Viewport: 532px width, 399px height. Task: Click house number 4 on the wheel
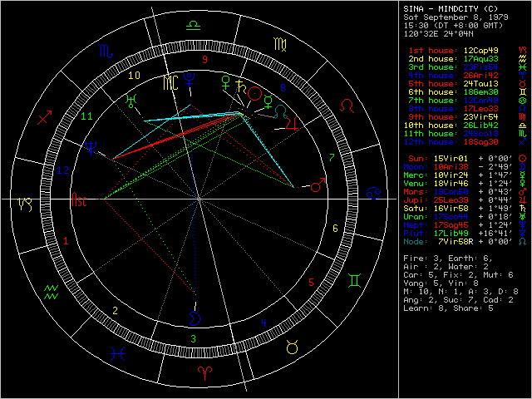pyautogui.click(x=264, y=323)
